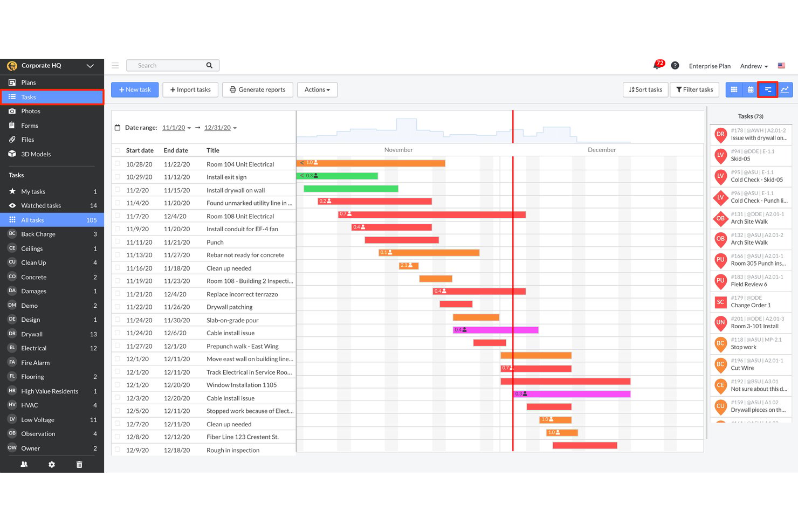Click the LV diamond for Cold Check Punch list
Image resolution: width=798 pixels, height=532 pixels.
[720, 198]
